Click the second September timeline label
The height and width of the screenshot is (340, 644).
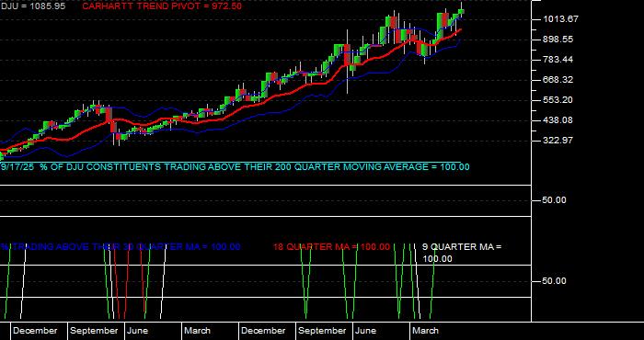[x=322, y=331]
